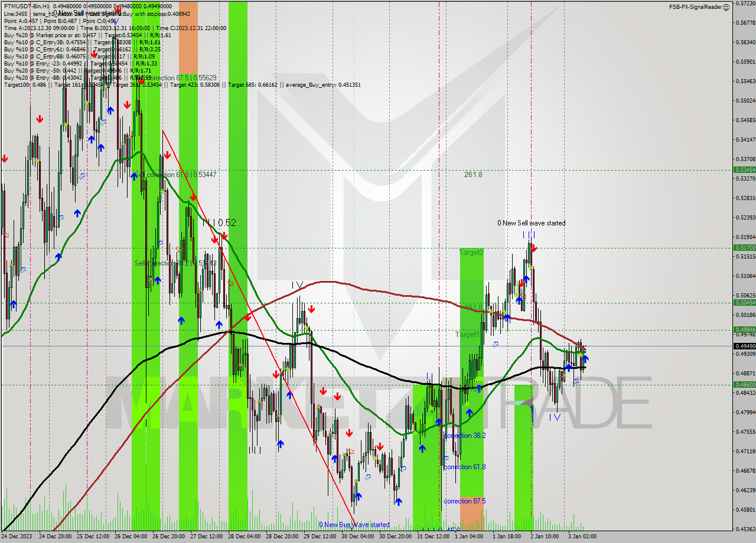Select the 2 Jan 10:00 time label
The height and width of the screenshot is (543, 756).
click(x=545, y=537)
